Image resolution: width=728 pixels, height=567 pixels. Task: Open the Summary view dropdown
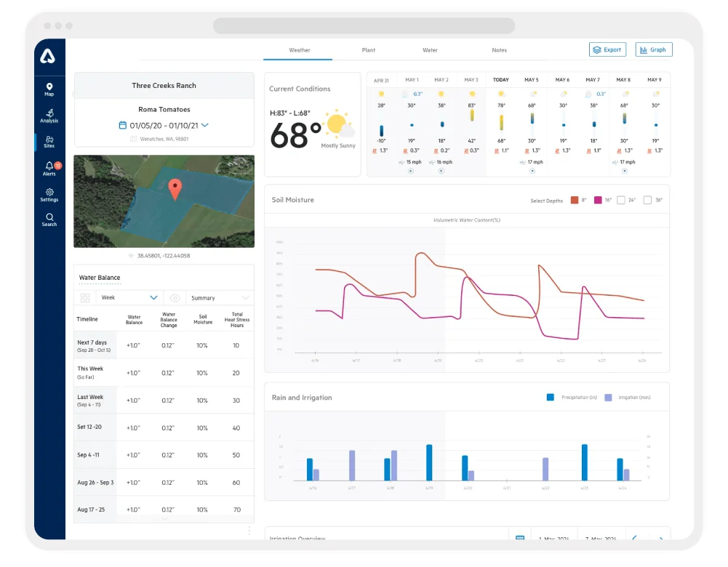[220, 298]
